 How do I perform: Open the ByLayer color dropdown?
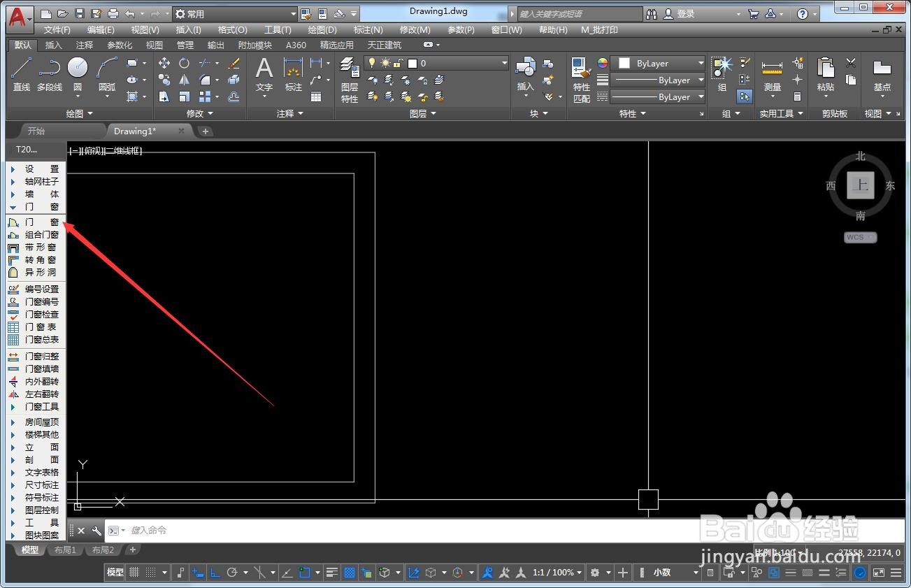657,63
